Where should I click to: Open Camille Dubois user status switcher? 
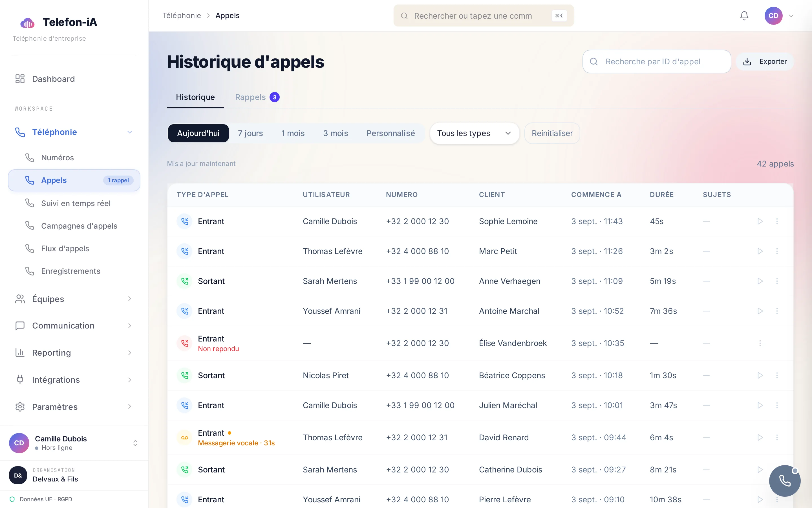tap(135, 443)
